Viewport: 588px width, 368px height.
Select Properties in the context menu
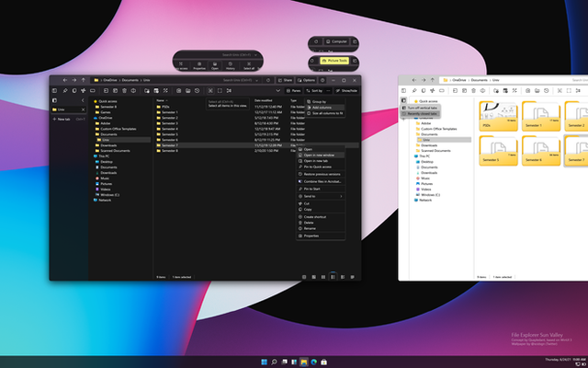[x=313, y=236]
